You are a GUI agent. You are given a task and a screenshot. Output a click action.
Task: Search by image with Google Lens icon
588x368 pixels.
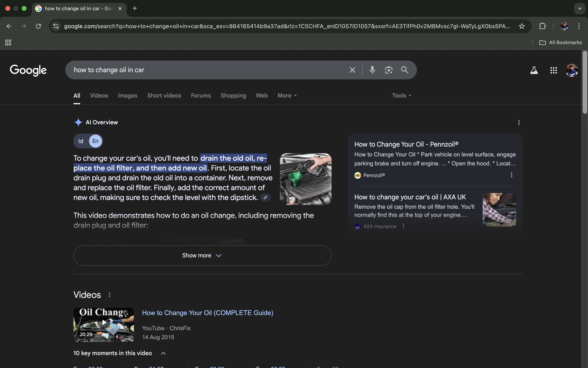pyautogui.click(x=389, y=70)
